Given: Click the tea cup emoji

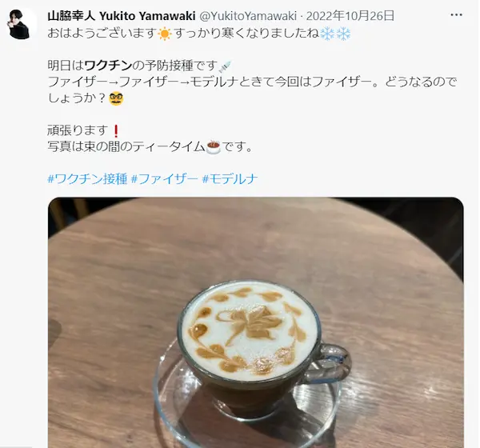Looking at the screenshot, I should 214,147.
